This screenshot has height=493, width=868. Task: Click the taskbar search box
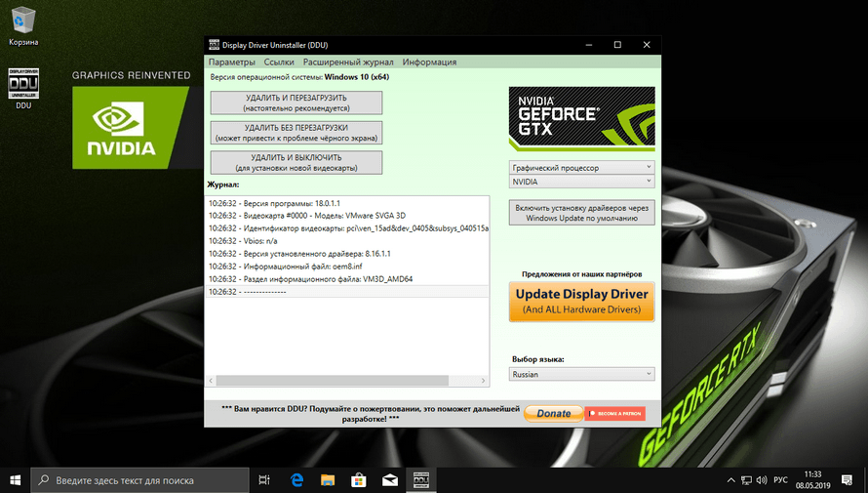(x=139, y=480)
